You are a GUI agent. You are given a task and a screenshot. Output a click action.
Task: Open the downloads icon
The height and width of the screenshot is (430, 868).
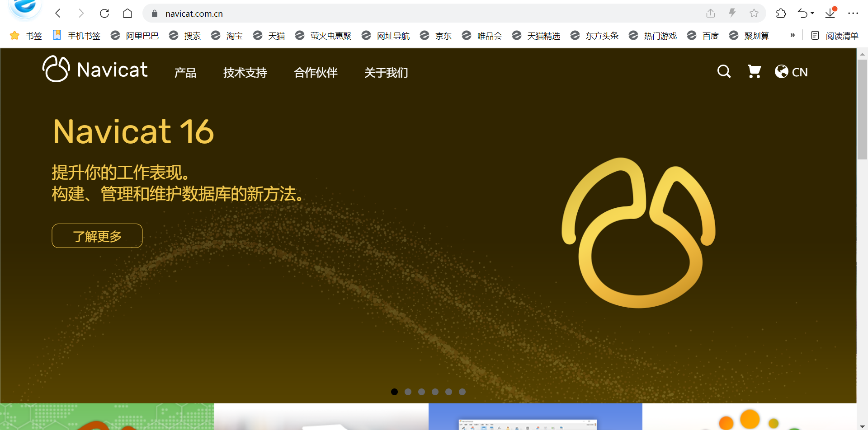pyautogui.click(x=830, y=13)
